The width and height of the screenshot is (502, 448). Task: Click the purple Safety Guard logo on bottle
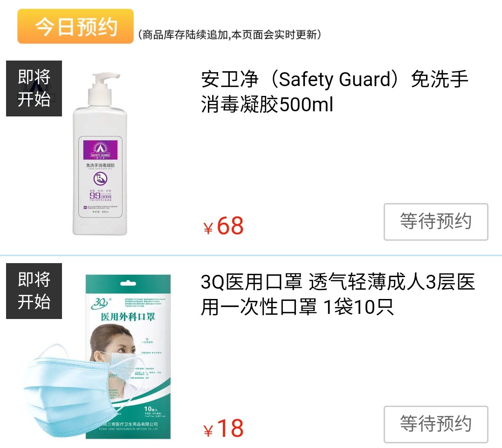(100, 149)
